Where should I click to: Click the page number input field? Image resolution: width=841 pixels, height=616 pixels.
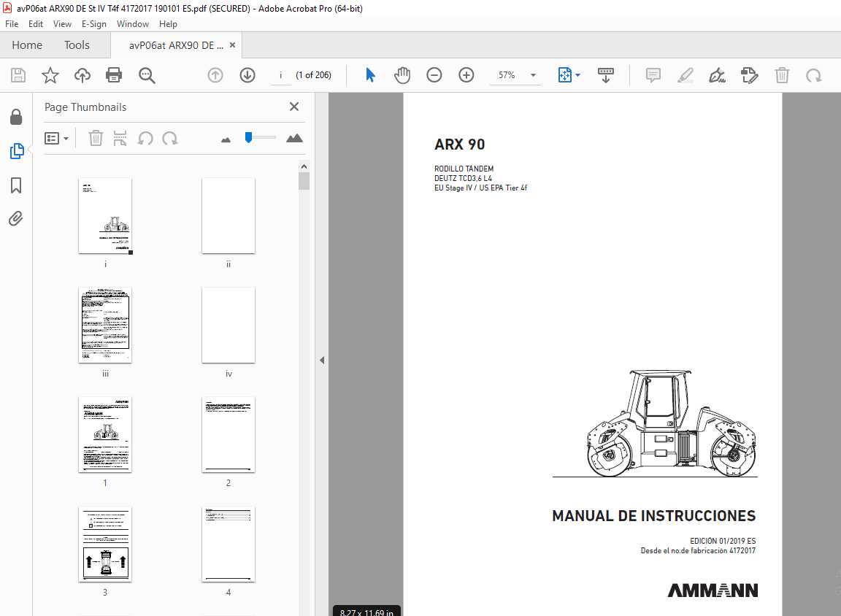click(x=280, y=75)
